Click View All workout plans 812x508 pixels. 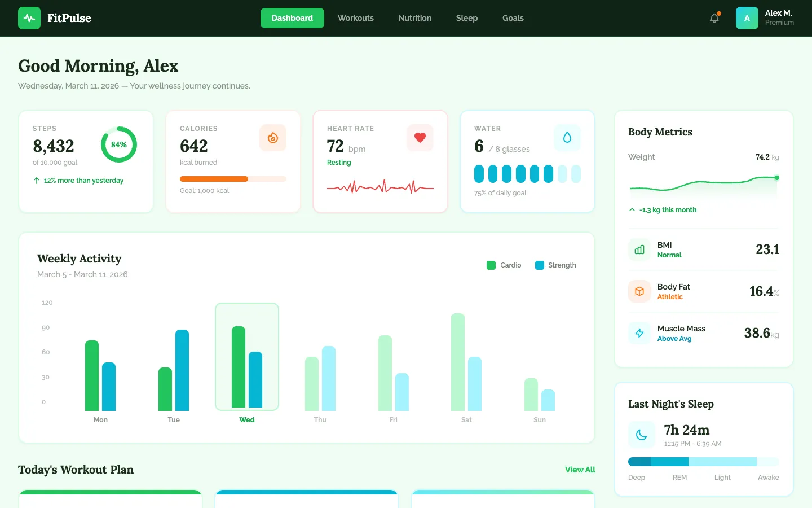coord(580,470)
